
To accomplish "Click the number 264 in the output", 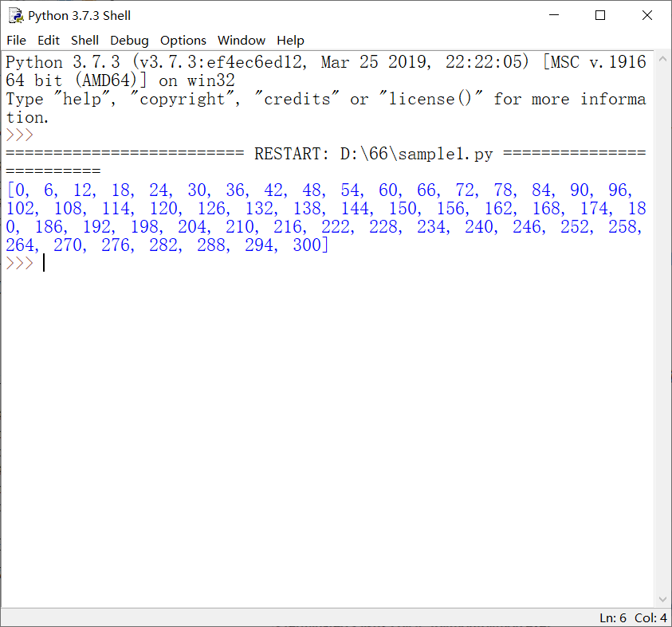I will click(x=20, y=245).
